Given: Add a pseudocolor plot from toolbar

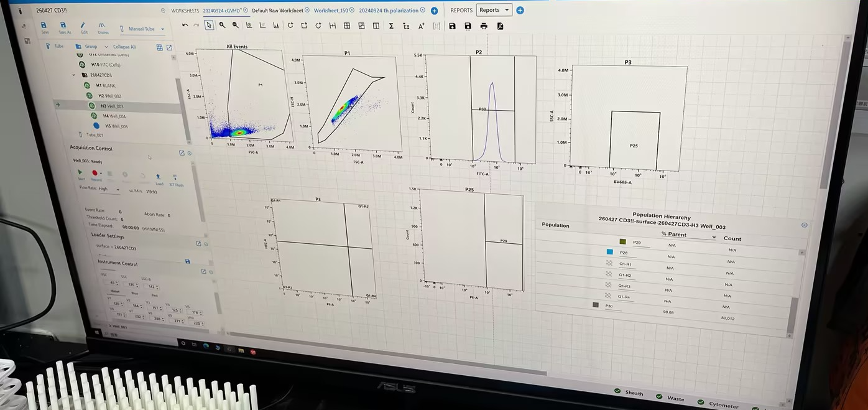Looking at the screenshot, I should [x=249, y=26].
